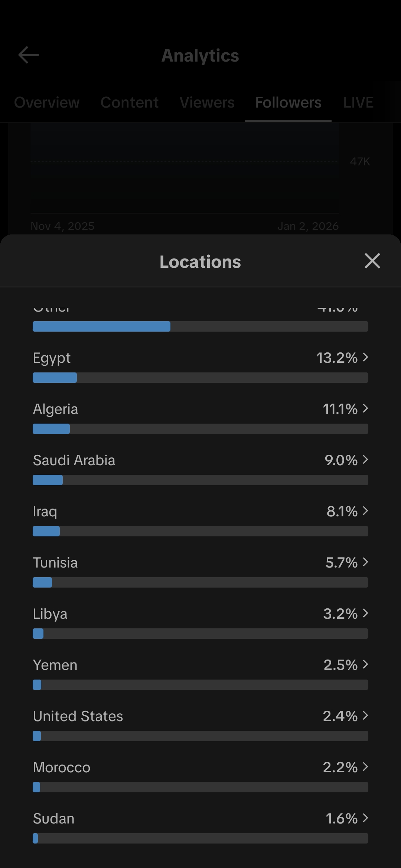Open the United States row
This screenshot has height=868, width=401.
click(x=200, y=716)
